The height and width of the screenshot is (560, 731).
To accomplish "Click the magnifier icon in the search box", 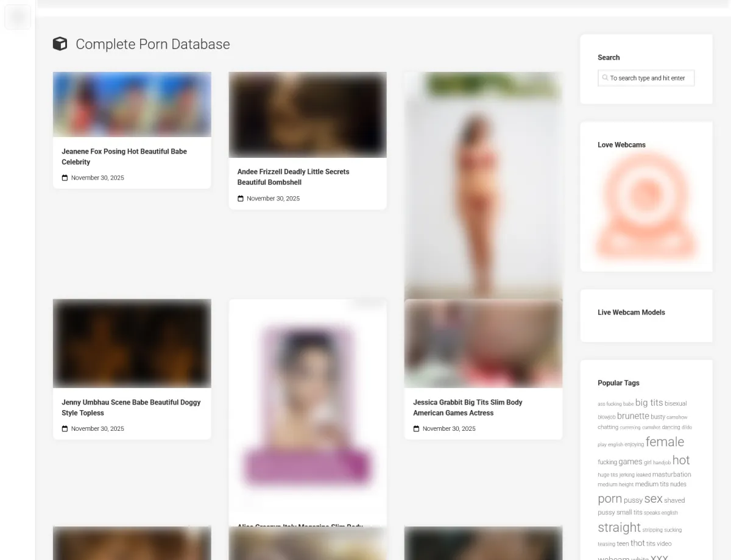I will (x=605, y=78).
